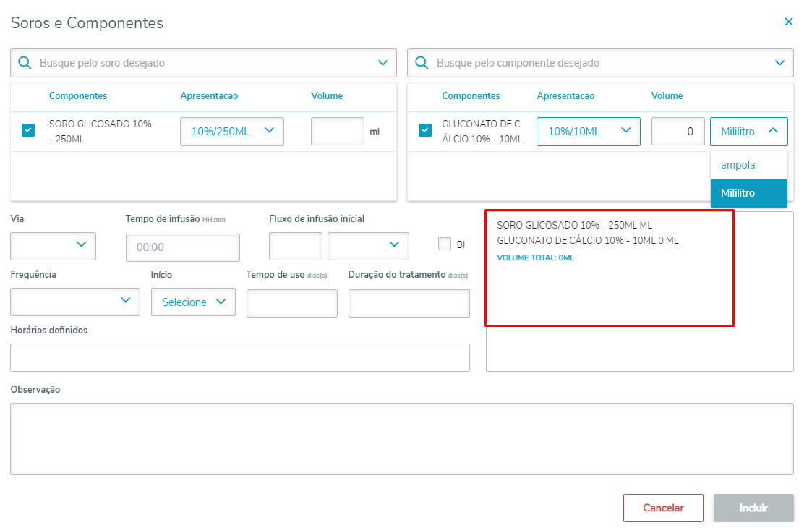
Task: Click into the Observação text area
Action: (401, 438)
